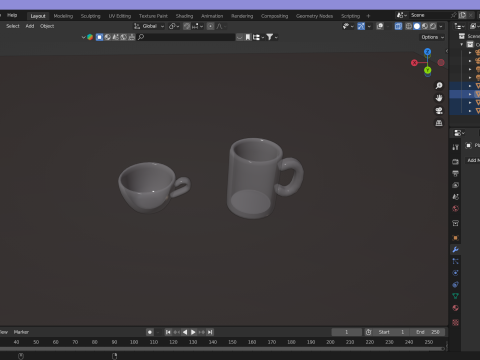Switch to the Shading workspace tab

click(x=184, y=16)
